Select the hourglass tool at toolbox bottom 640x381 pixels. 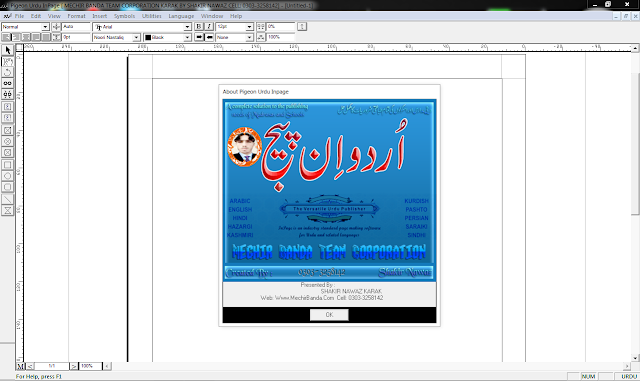click(7, 210)
